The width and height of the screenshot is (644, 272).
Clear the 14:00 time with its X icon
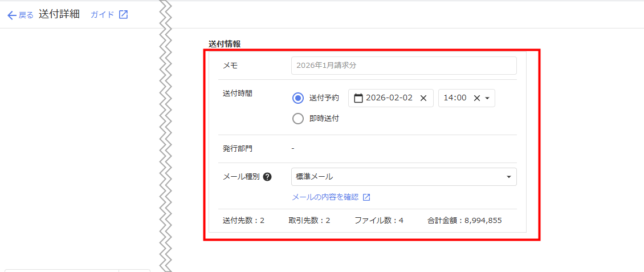pyautogui.click(x=477, y=98)
